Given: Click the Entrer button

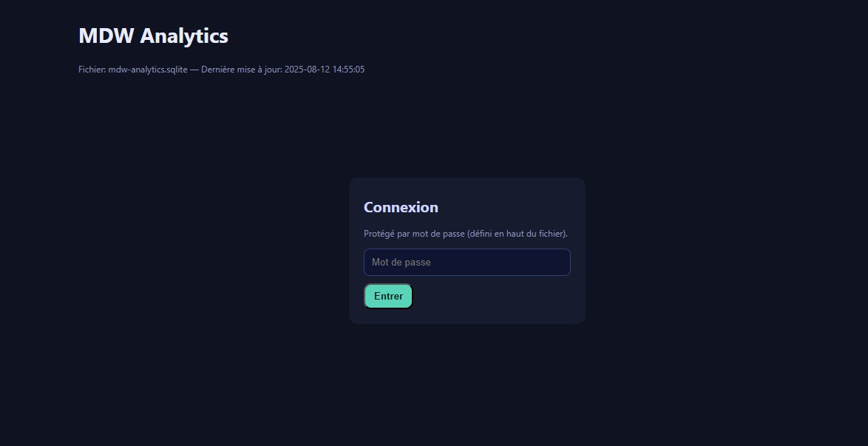Looking at the screenshot, I should tap(388, 297).
